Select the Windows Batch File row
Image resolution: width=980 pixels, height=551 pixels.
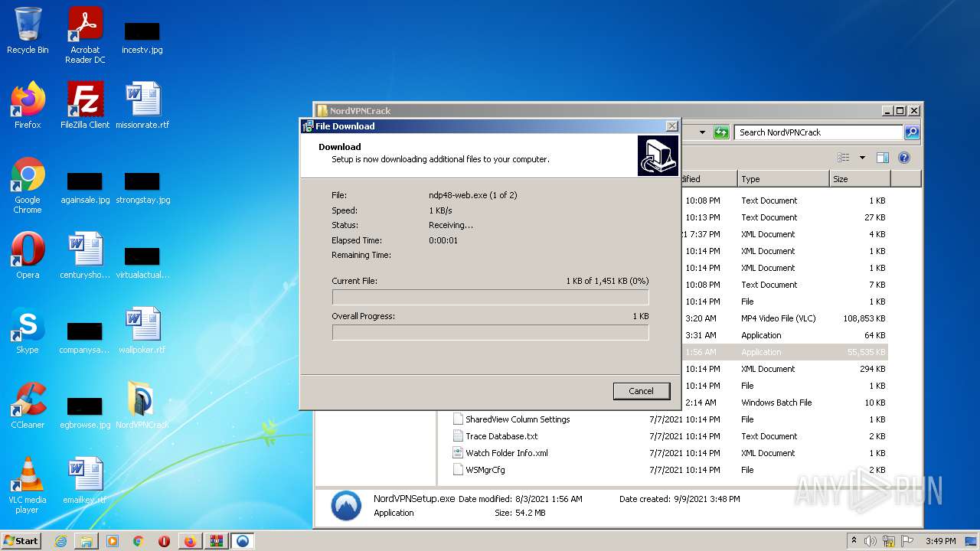785,403
